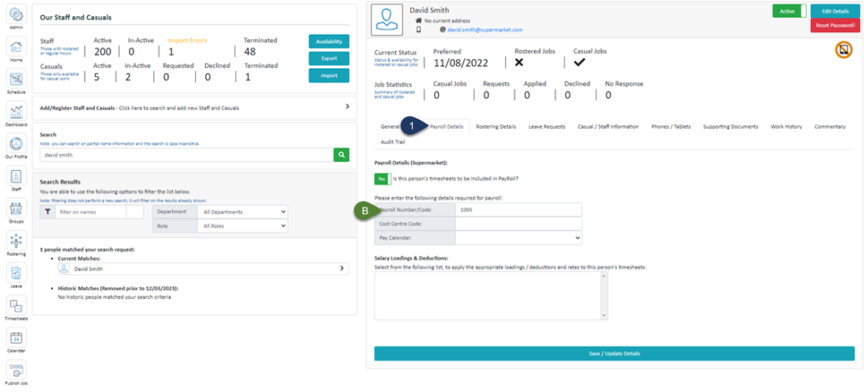The height and width of the screenshot is (392, 868).
Task: Click the Import button
Action: click(x=329, y=75)
